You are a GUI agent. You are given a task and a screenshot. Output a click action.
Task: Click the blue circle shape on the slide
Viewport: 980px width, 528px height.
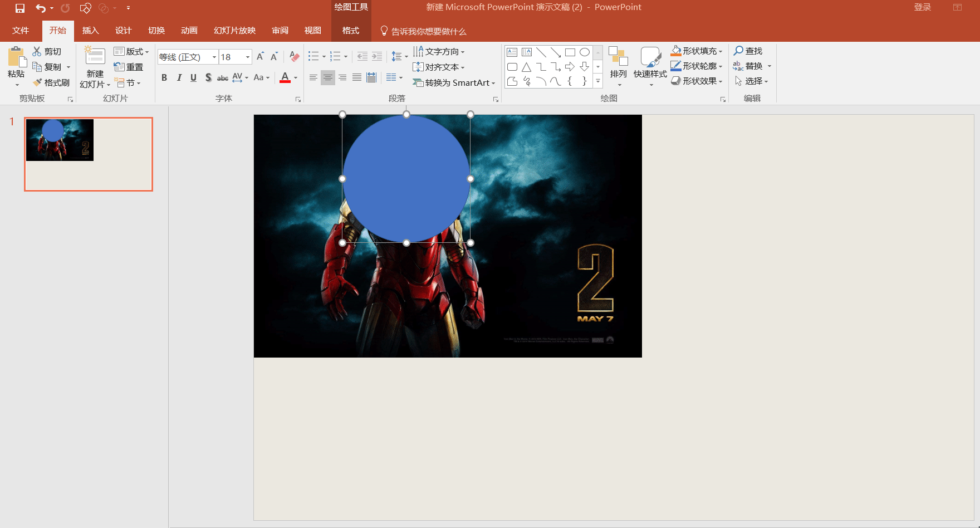[x=406, y=178]
